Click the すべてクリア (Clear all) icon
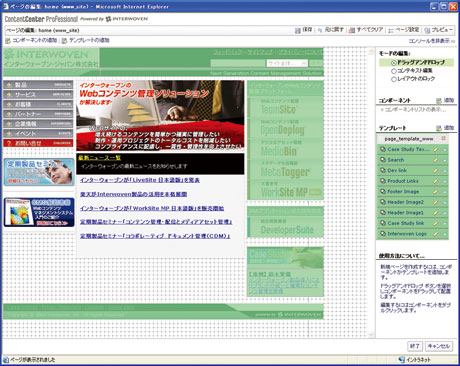 pyautogui.click(x=352, y=30)
